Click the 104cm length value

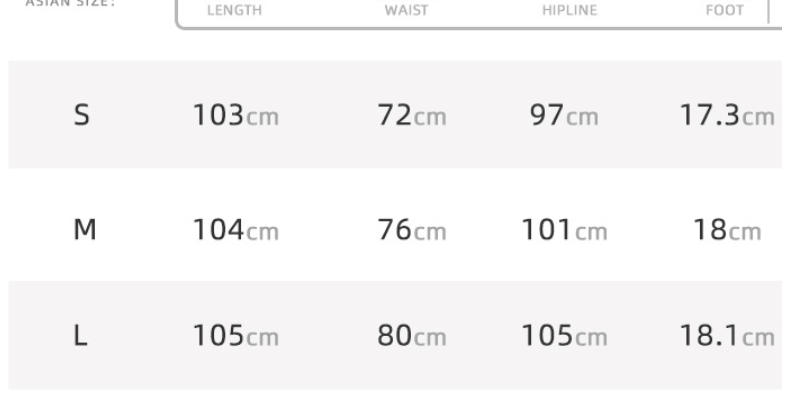[236, 230]
